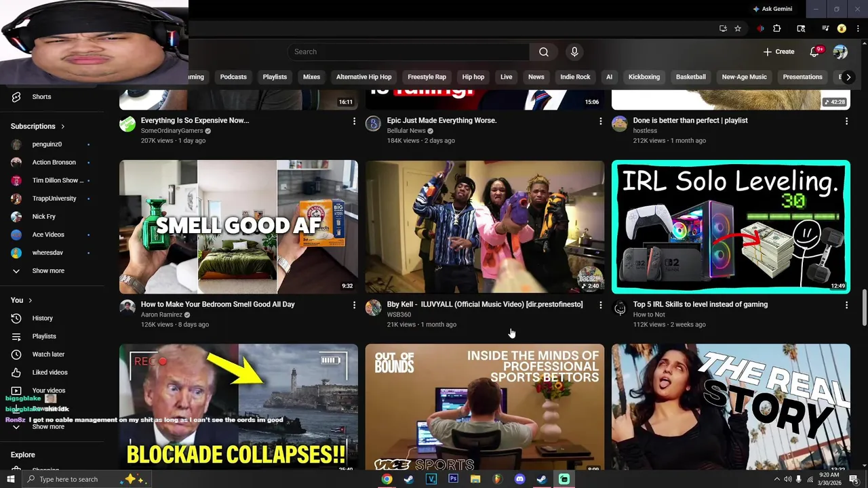Click the YouTube search field
Image resolution: width=868 pixels, height=488 pixels.
click(408, 52)
